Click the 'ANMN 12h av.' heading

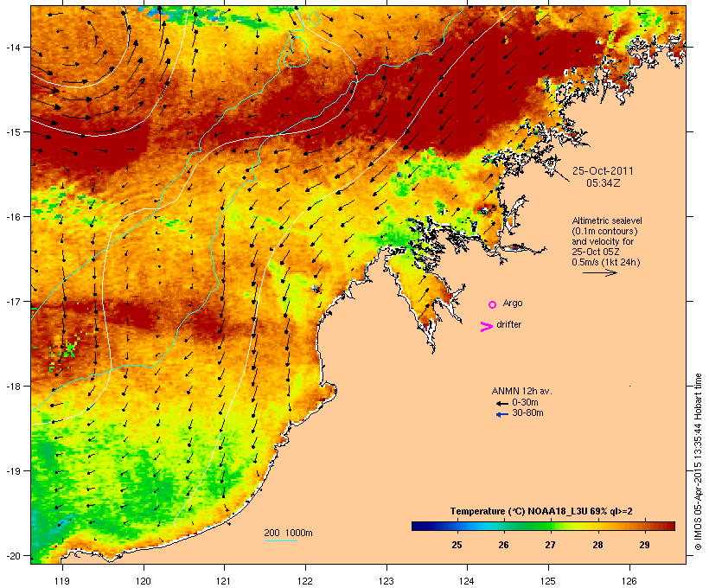[521, 391]
